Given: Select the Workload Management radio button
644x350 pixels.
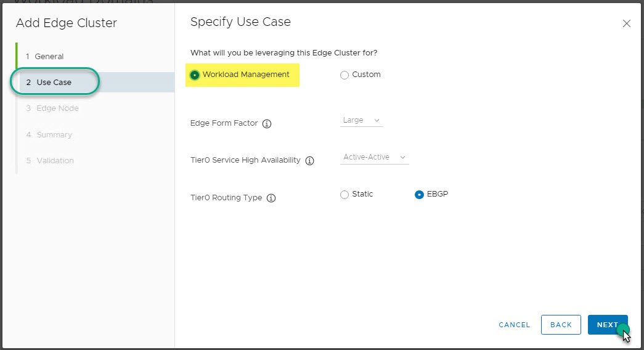Looking at the screenshot, I should point(195,75).
